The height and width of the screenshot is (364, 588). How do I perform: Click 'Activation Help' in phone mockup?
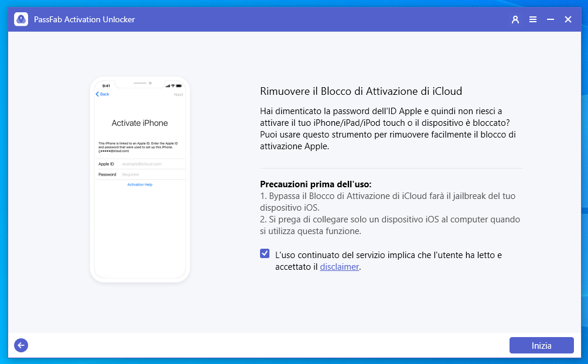coord(140,184)
